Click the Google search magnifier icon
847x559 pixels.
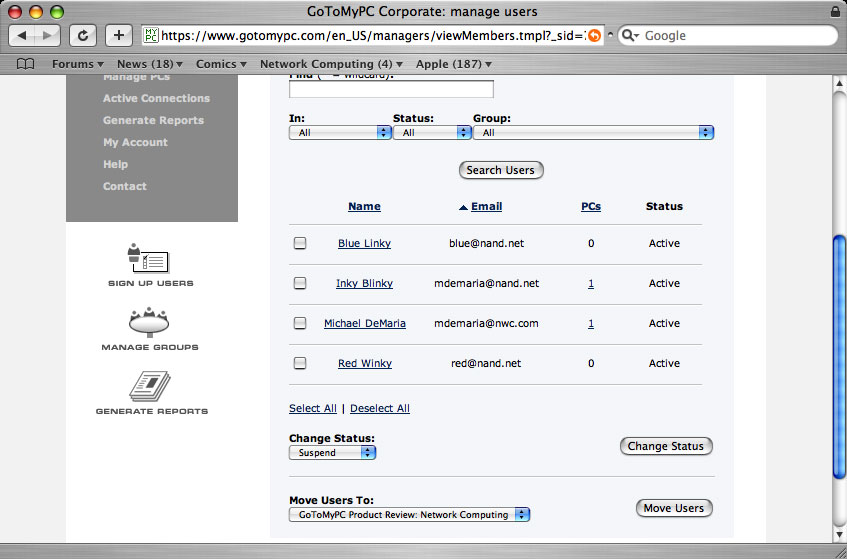pos(630,36)
